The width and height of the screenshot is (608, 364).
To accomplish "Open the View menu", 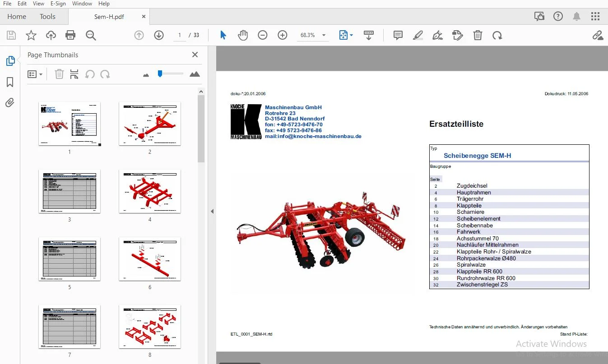I will [x=39, y=4].
